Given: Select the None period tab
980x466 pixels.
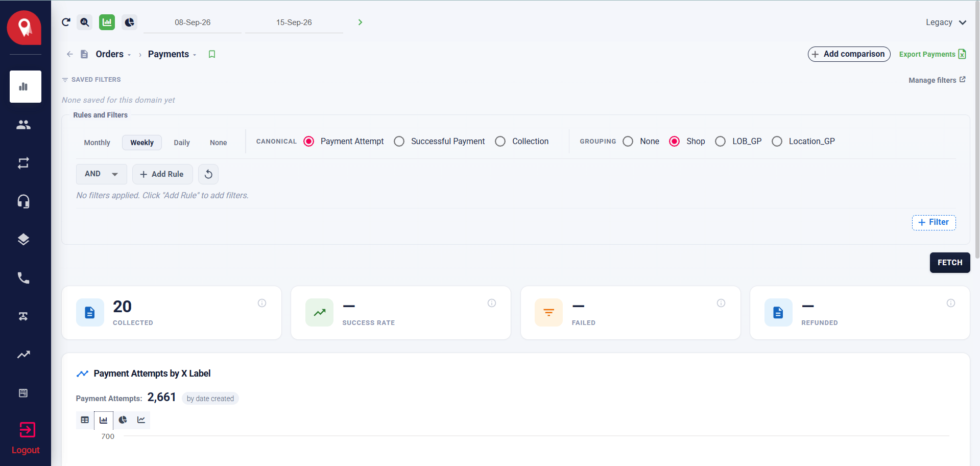Looking at the screenshot, I should tap(219, 143).
